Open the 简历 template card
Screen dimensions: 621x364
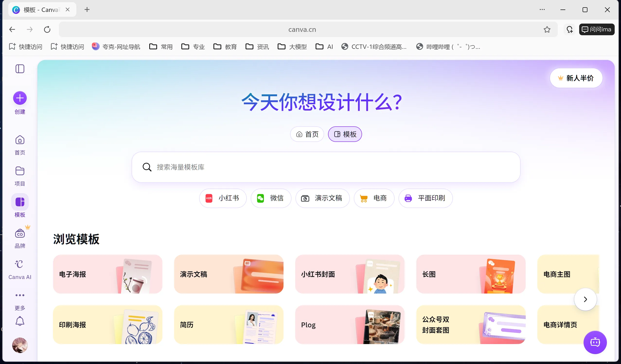(x=229, y=325)
